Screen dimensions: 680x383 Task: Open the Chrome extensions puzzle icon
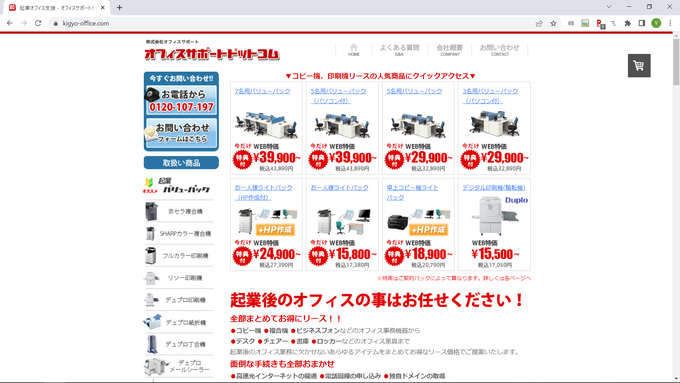pos(628,23)
